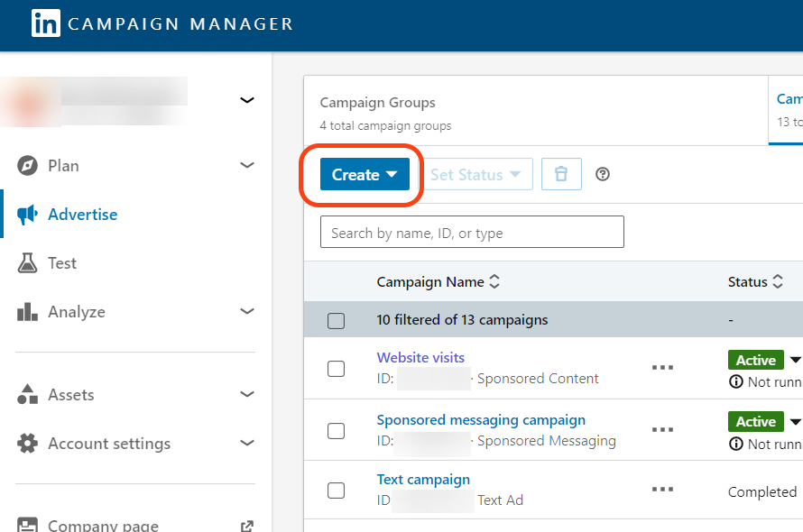Focus the search by name field
803x532 pixels.
point(472,232)
